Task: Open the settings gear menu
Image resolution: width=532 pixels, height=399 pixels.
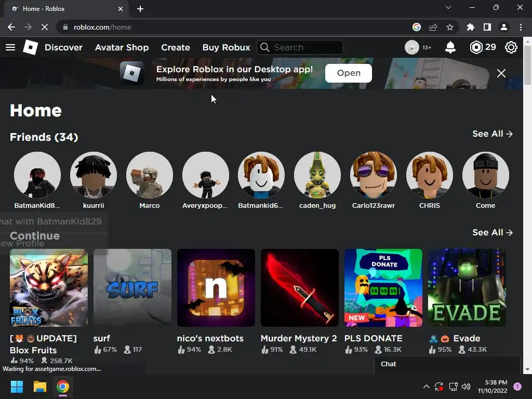Action: pos(511,47)
